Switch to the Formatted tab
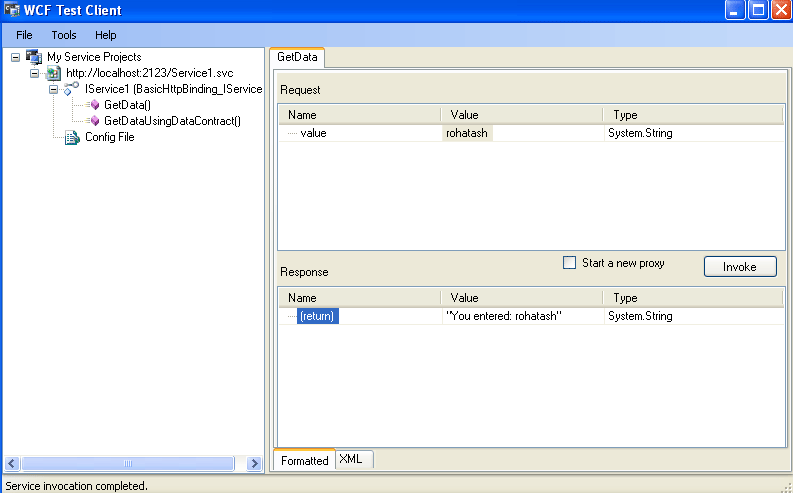 [304, 460]
